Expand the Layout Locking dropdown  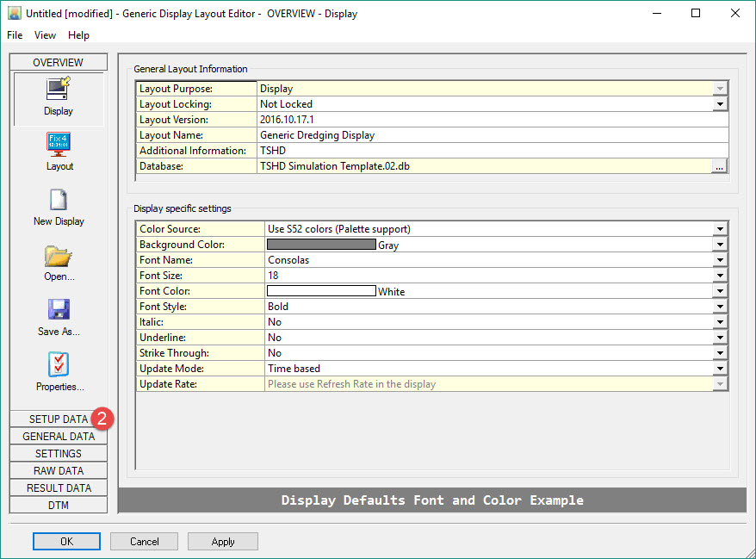click(720, 104)
